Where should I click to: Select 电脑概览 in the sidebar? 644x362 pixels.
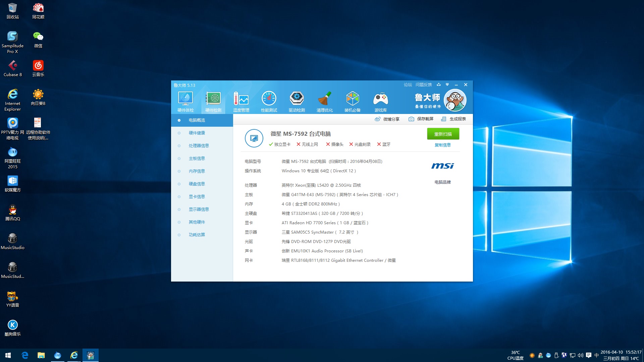pyautogui.click(x=202, y=120)
